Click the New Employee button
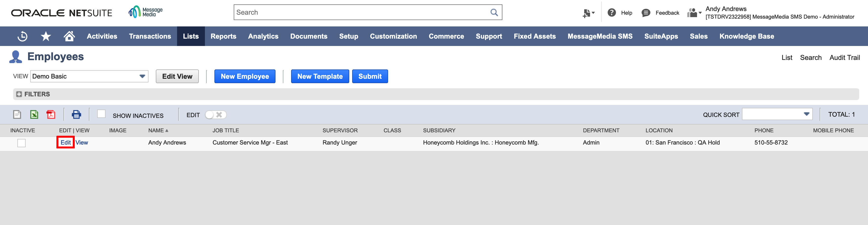The image size is (868, 225). coord(245,76)
